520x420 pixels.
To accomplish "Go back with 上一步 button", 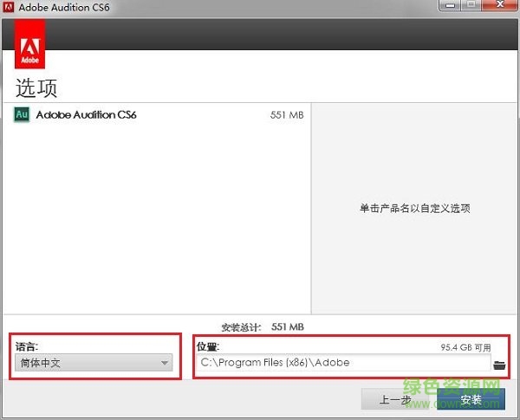I will click(x=395, y=399).
